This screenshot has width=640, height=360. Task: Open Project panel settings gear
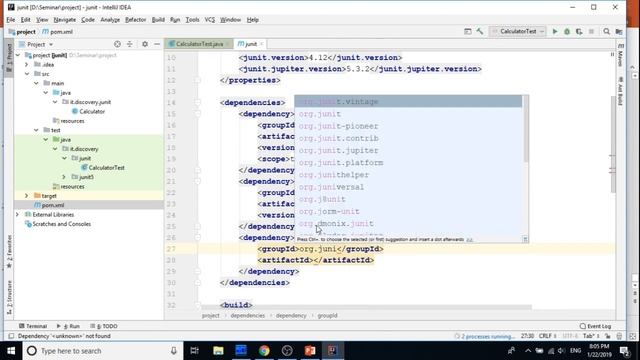coord(145,44)
